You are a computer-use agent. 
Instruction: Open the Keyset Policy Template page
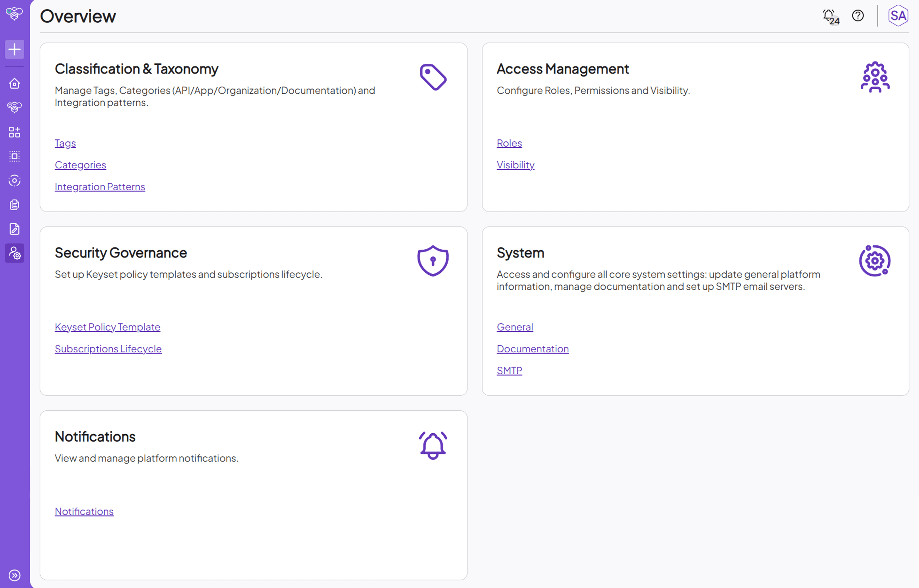[x=107, y=327]
